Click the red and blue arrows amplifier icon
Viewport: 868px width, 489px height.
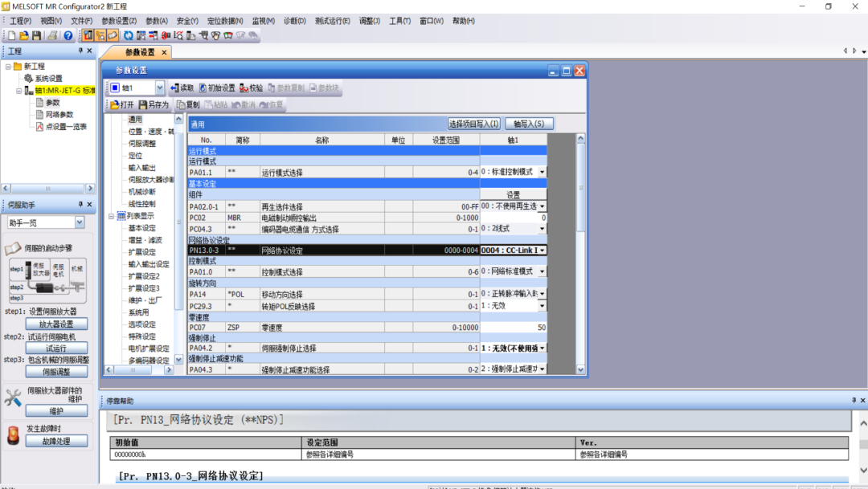click(154, 35)
